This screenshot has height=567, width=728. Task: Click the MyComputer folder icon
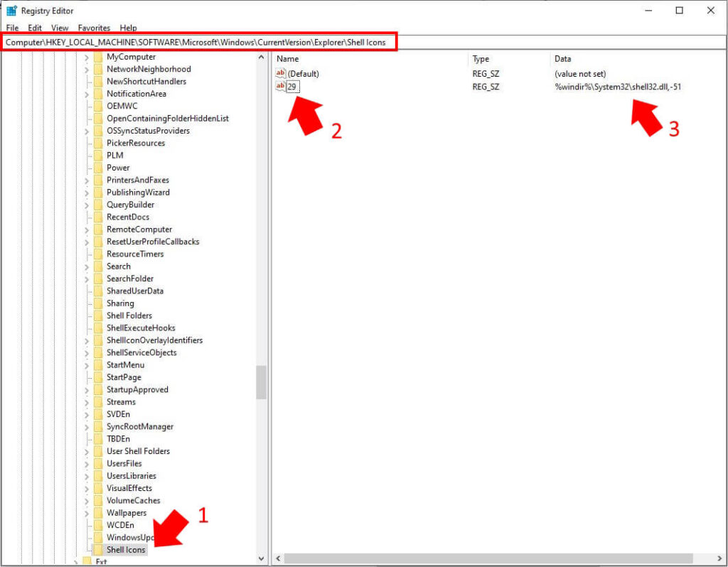[x=98, y=57]
